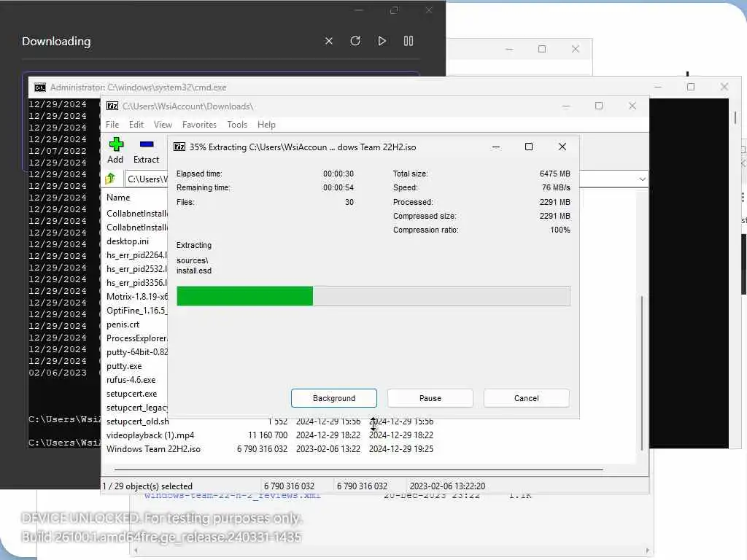Click the browser page right scroll arrow
This screenshot has height=560, width=747.
(x=648, y=551)
